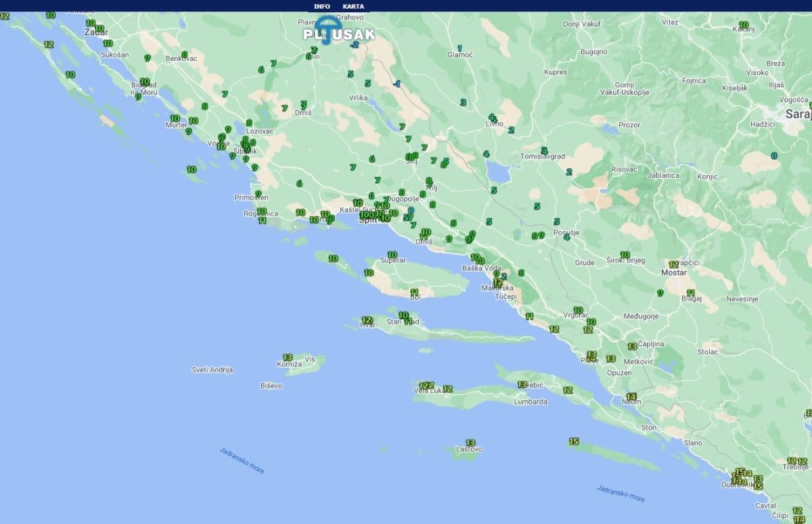Click the 10 marker at Široki Brijeg

click(625, 255)
